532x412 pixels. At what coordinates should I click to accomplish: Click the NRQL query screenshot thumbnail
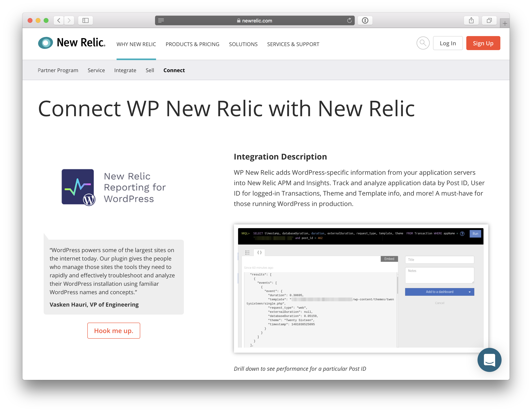point(361,288)
